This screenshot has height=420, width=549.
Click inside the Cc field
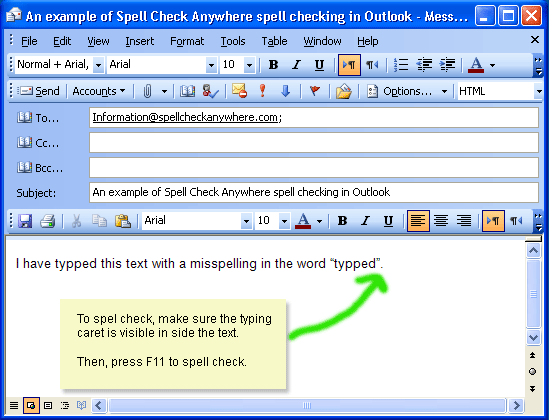[314, 142]
